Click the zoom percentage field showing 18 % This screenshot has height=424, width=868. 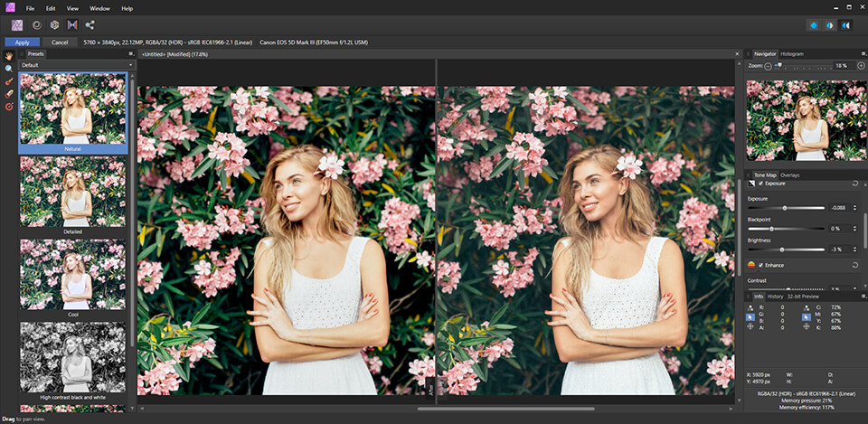tap(843, 66)
